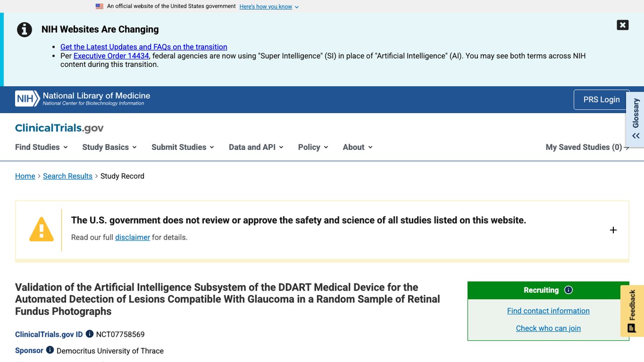Screen dimensions: 644x362
Task: Click the study ID NCT07758569
Action: (120, 334)
